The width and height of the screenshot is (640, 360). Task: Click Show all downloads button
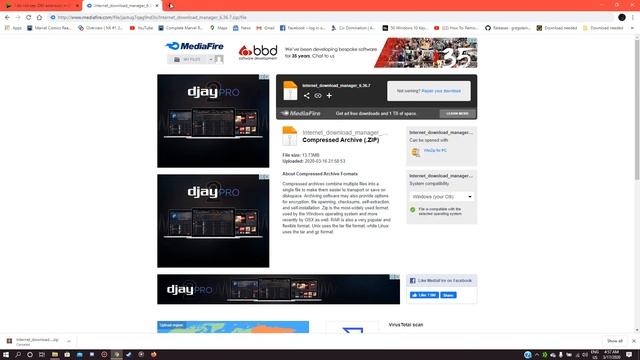click(615, 341)
